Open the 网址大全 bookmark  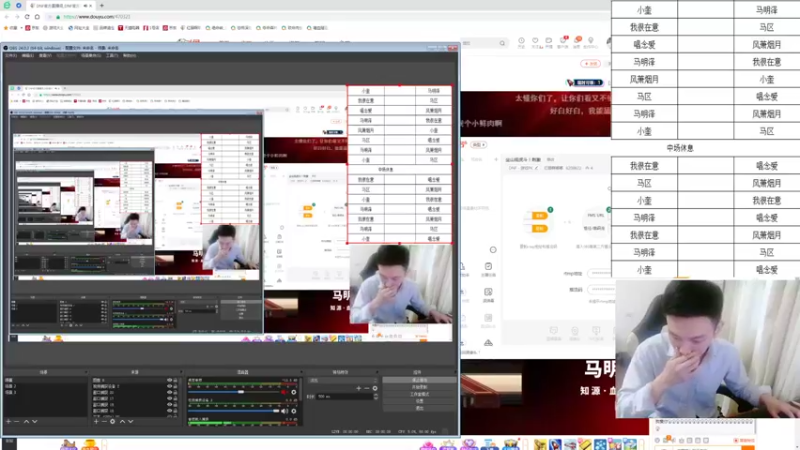78,28
